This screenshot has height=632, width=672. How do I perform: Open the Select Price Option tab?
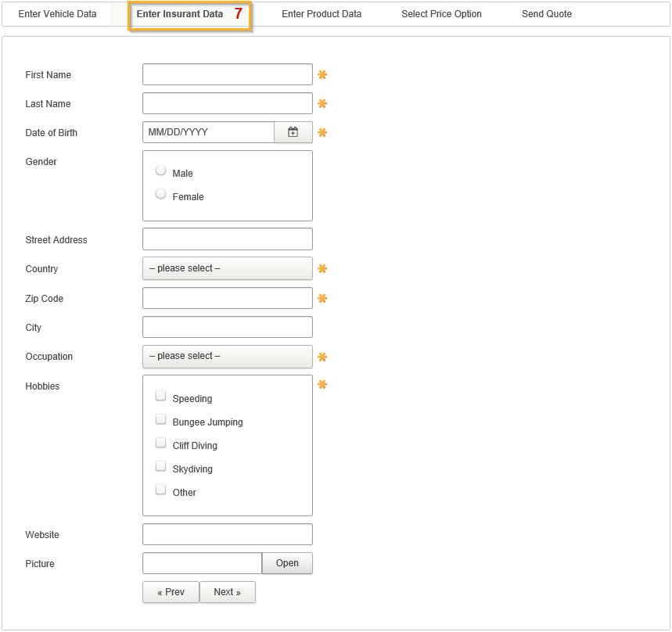441,14
